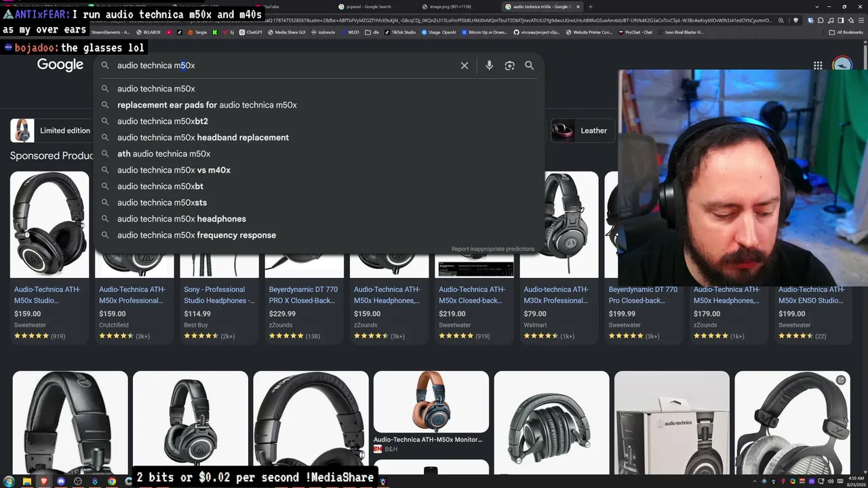Clear the search box with the X icon
The image size is (868, 488).
pos(465,66)
